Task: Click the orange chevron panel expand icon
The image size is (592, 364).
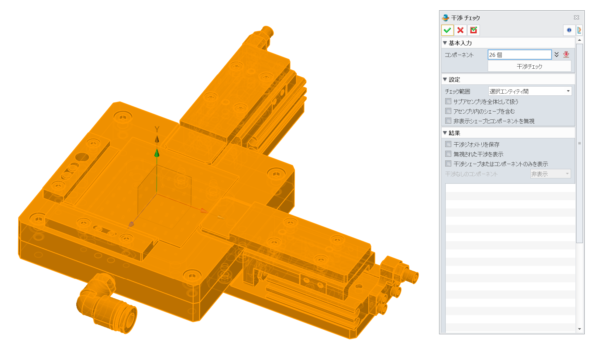Action: [x=579, y=30]
